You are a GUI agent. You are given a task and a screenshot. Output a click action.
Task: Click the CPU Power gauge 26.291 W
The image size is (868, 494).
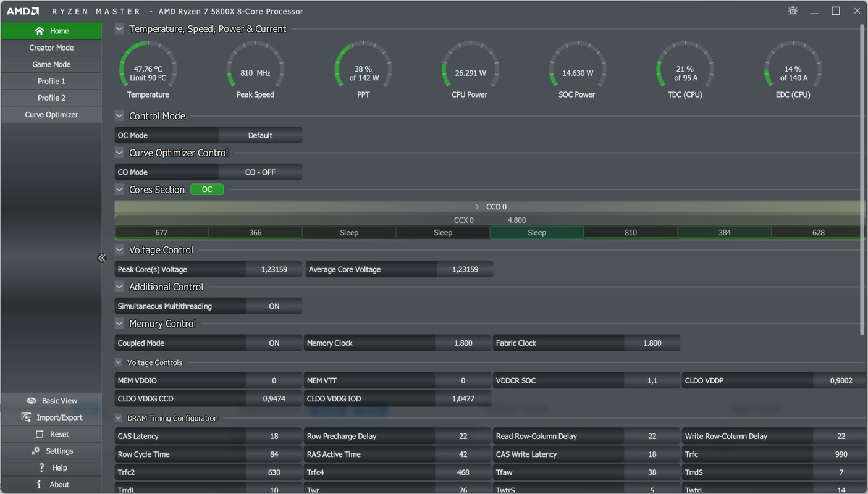pos(470,69)
